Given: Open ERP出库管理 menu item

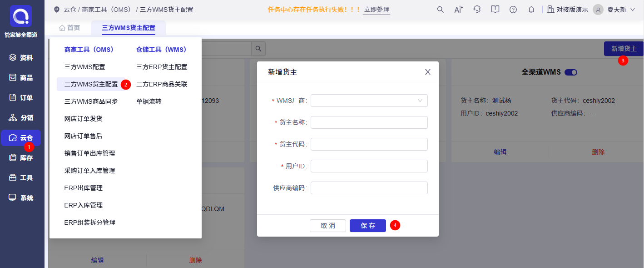Looking at the screenshot, I should point(84,188).
